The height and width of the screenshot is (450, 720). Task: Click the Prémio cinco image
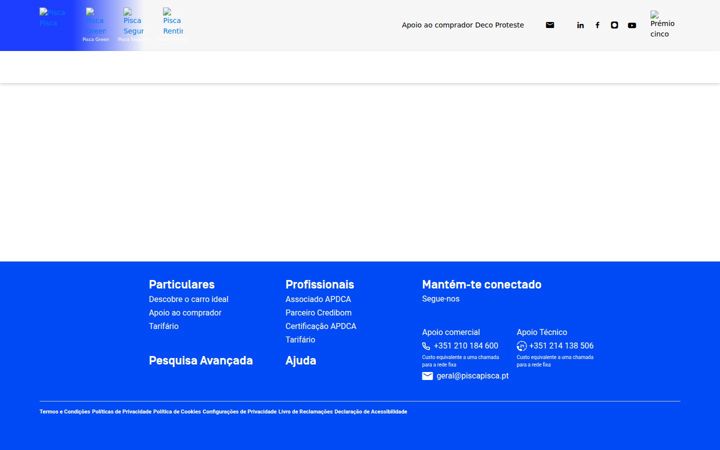(x=662, y=24)
